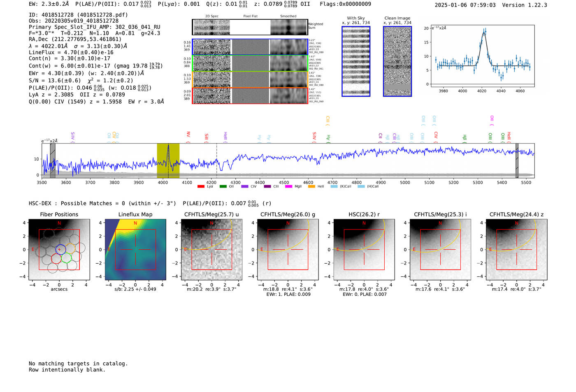The image size is (576, 392).
Task: Click 'Row intentionally blank.' text
Action: (67, 370)
